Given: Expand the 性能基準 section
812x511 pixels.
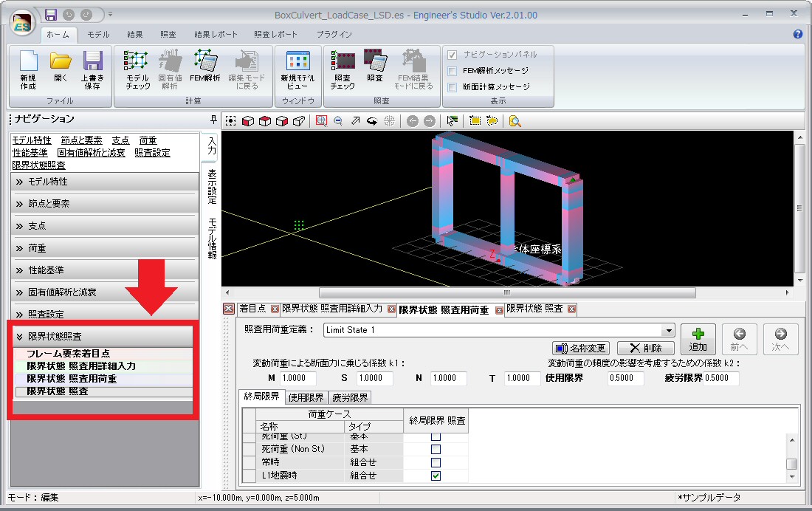Looking at the screenshot, I should (x=105, y=270).
